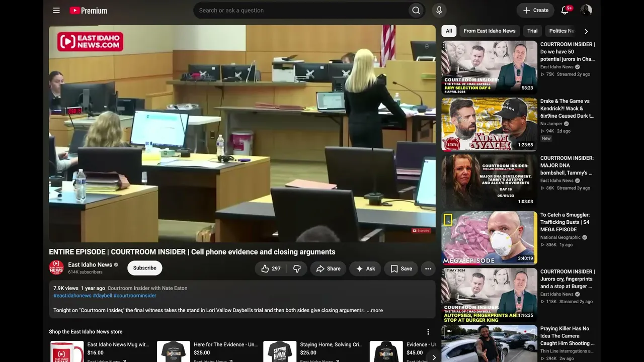Open the #eastidahonews hashtag
This screenshot has height=362, width=644.
coord(72,296)
